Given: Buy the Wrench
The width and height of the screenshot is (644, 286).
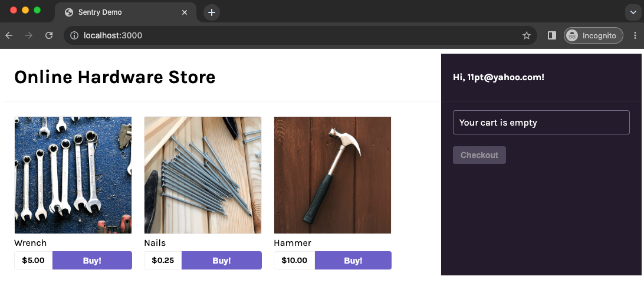Looking at the screenshot, I should [92, 261].
